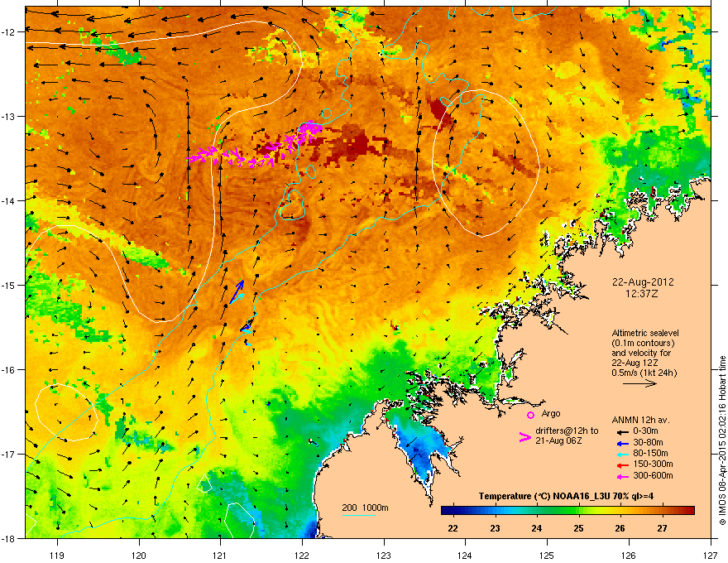Select the blue 30-80m arrow legend symbol
728x563 pixels.
click(622, 443)
